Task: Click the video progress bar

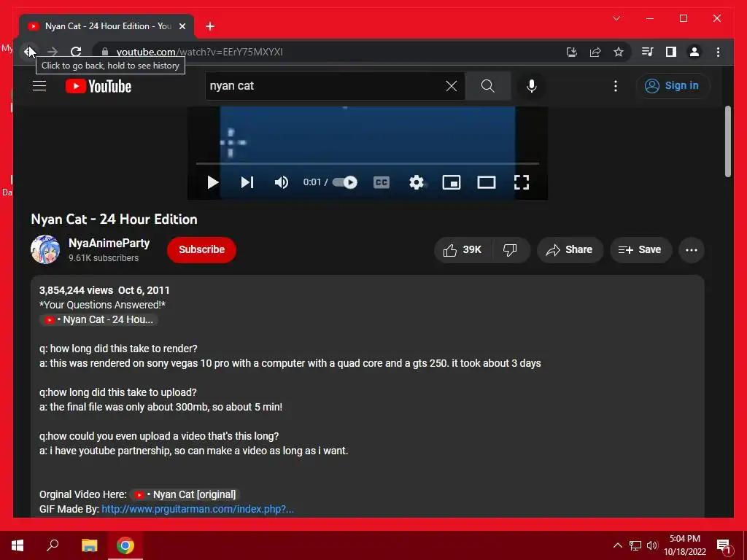Action: pyautogui.click(x=368, y=163)
